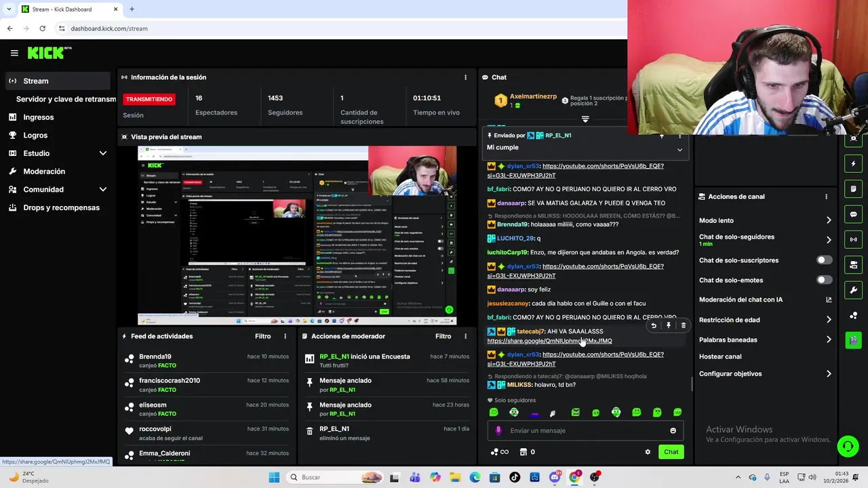Click the Windows taskbar search box
The width and height of the screenshot is (868, 488).
coord(334,477)
